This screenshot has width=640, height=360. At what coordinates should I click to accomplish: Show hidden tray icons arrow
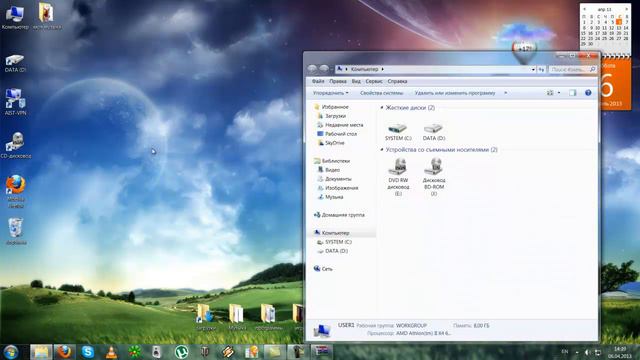pyautogui.click(x=577, y=352)
